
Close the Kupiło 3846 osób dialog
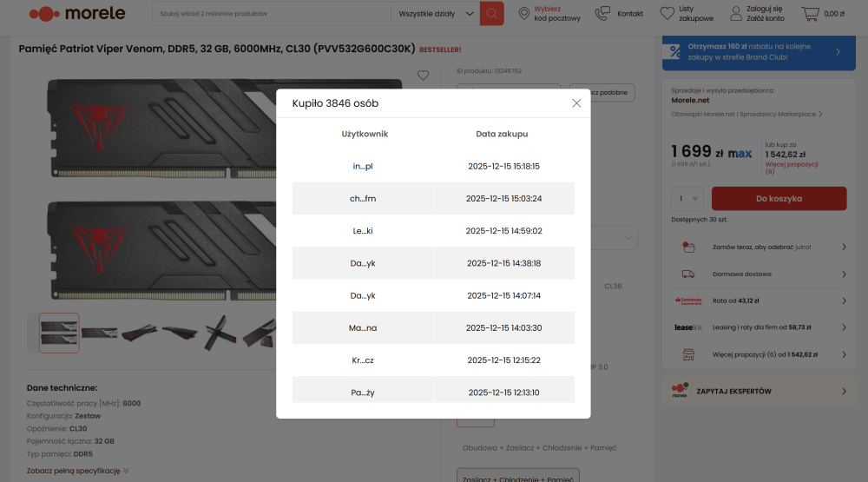(x=576, y=103)
